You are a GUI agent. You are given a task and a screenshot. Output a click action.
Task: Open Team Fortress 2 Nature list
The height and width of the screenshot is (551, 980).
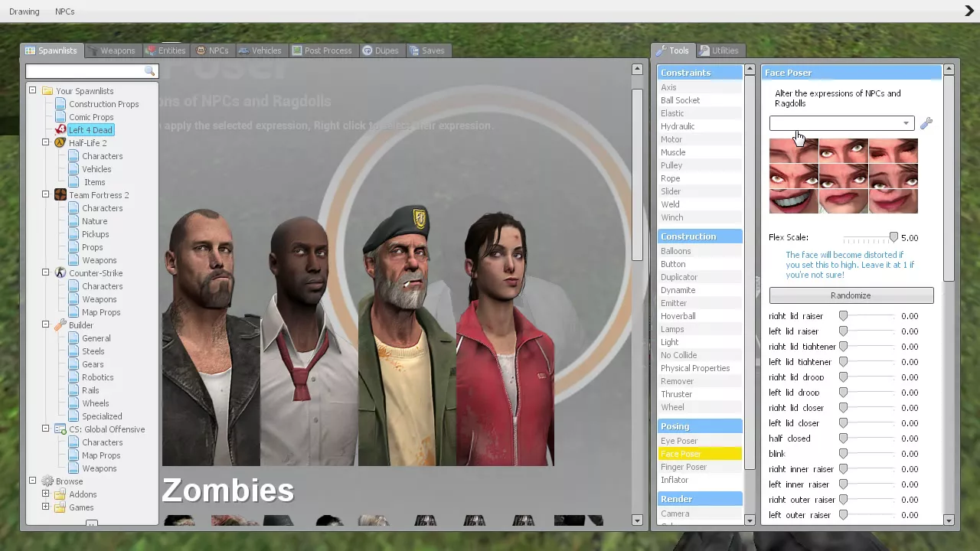click(x=94, y=221)
